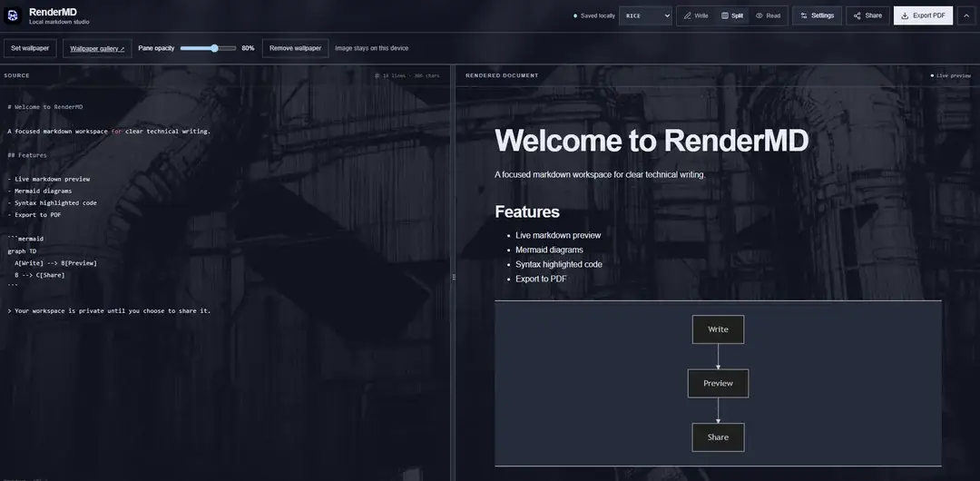Click the Set wallpaper button
Screen dimensions: 980x481
click(30, 48)
